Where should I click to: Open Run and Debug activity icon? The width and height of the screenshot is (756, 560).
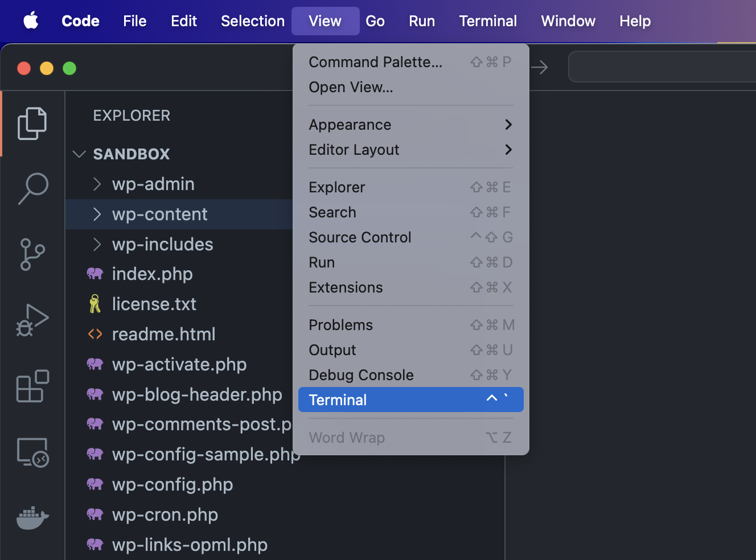pos(32,320)
